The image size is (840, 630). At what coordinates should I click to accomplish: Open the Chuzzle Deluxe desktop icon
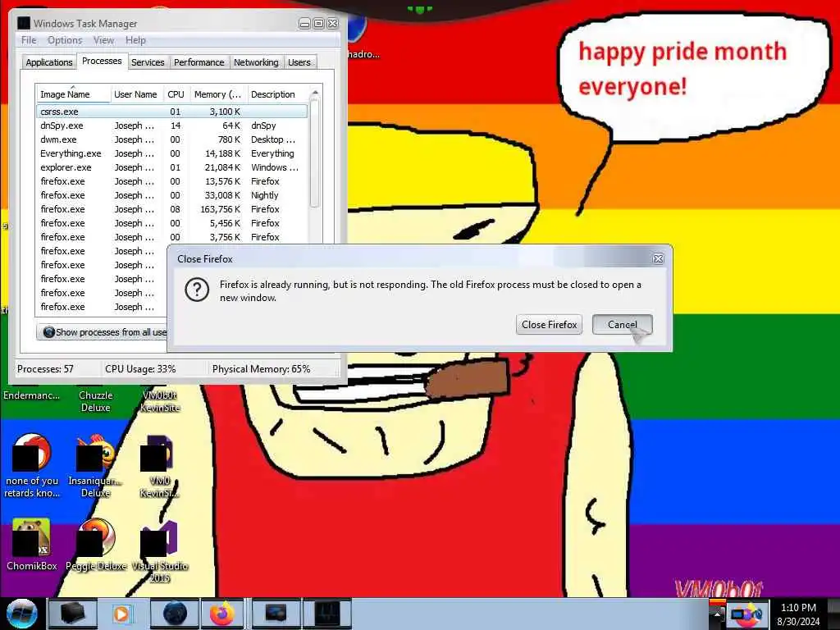coord(95,400)
